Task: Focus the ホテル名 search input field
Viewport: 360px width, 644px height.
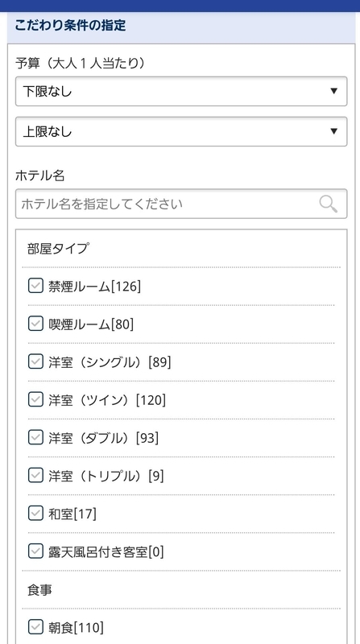Action: coord(181,204)
